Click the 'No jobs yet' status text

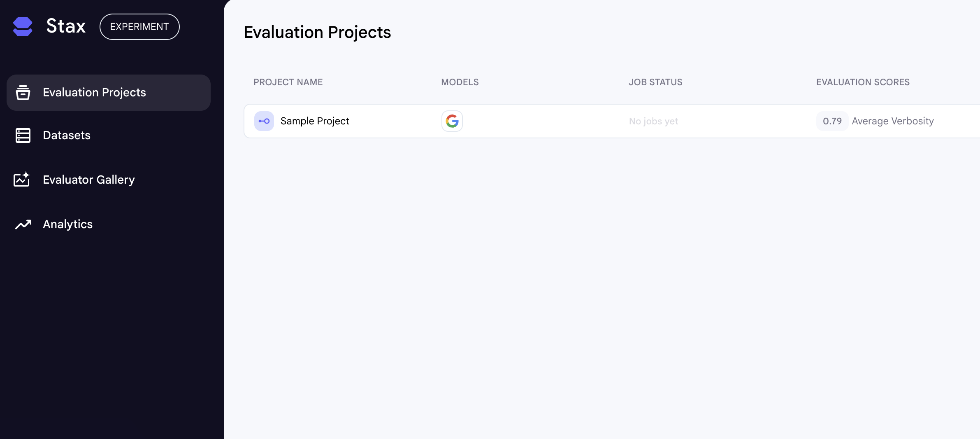click(x=653, y=121)
